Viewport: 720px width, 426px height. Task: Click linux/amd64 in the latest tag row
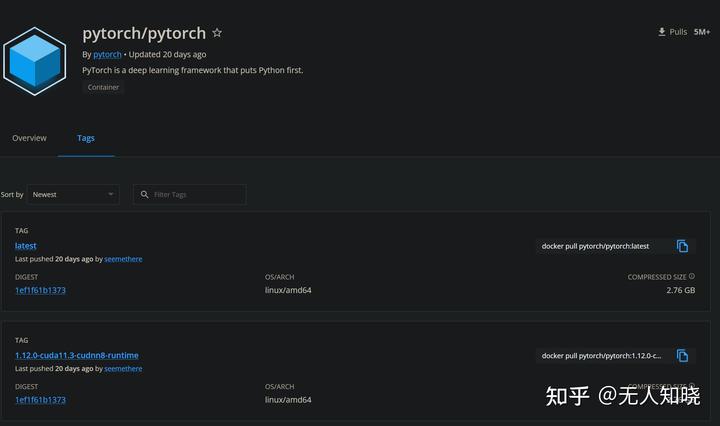pos(288,290)
